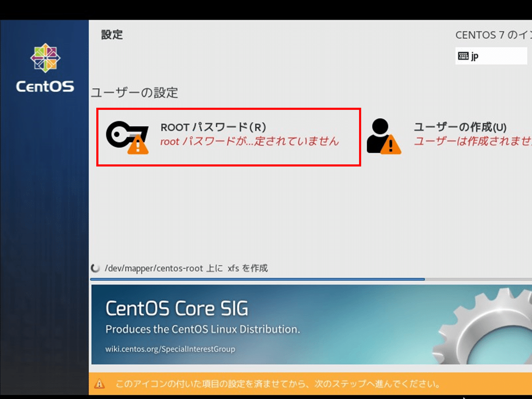Click the jp keyboard layout indicator
The width and height of the screenshot is (532, 399).
pyautogui.click(x=491, y=56)
